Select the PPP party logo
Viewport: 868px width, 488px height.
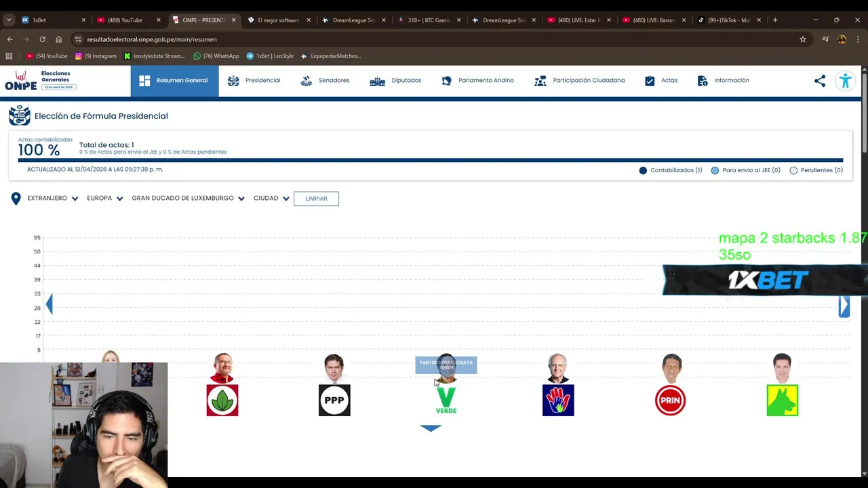tap(334, 400)
